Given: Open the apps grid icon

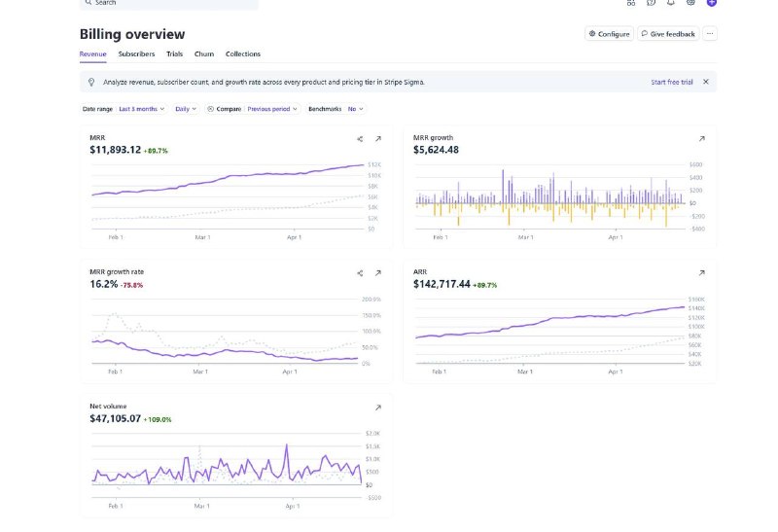Looking at the screenshot, I should (631, 3).
